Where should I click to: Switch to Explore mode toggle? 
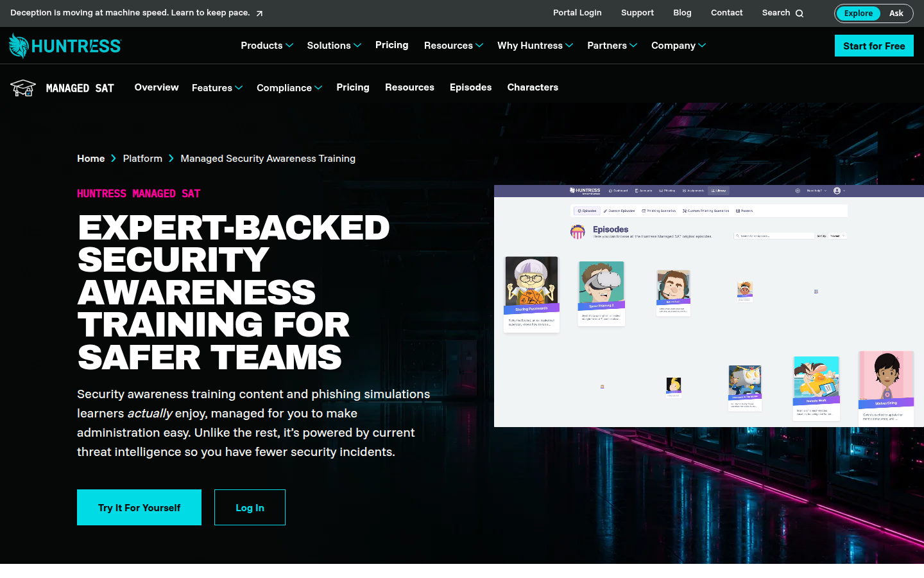858,13
